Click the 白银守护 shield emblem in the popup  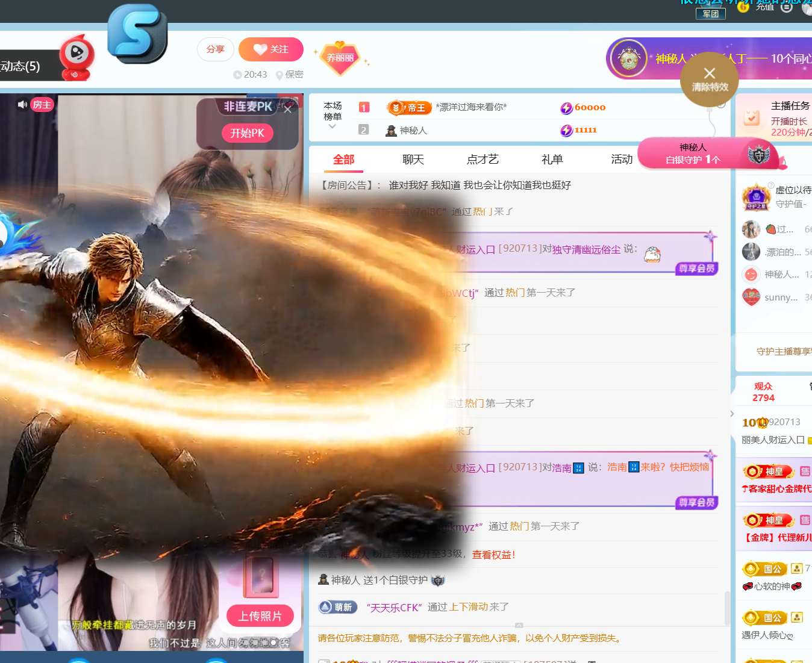[x=759, y=154]
